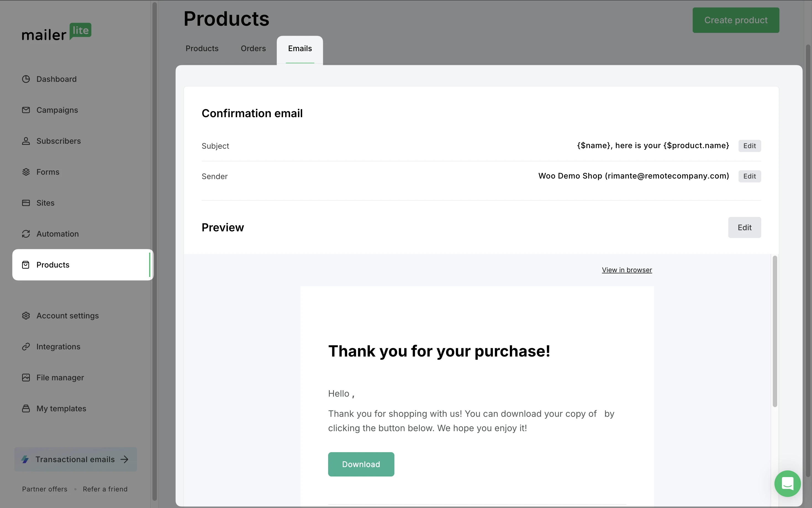Open File manager
The height and width of the screenshot is (508, 812).
(60, 378)
